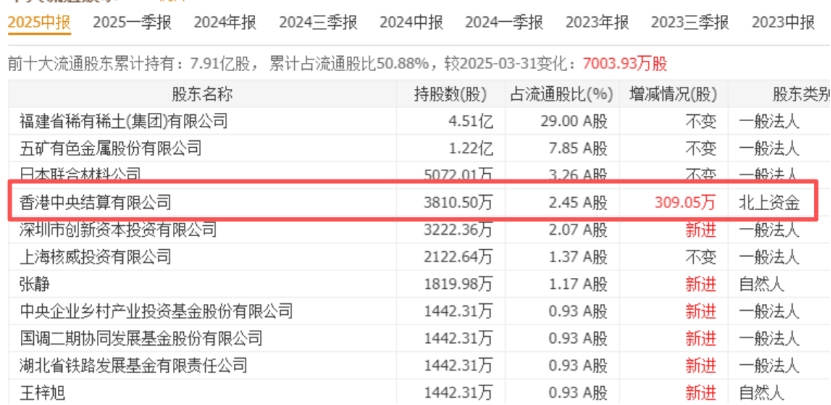Click the 占流通股比(%) column header
This screenshot has height=405, width=831.
pyautogui.click(x=561, y=94)
